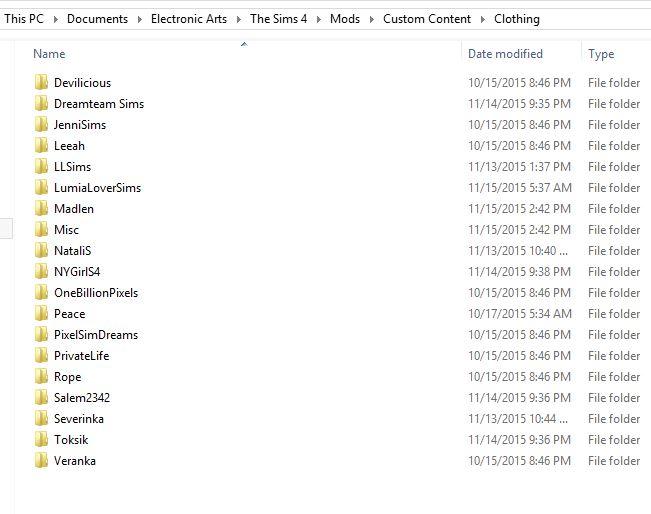Click the OneBillionPixels folder icon
The height and width of the screenshot is (514, 651).
pyautogui.click(x=41, y=293)
